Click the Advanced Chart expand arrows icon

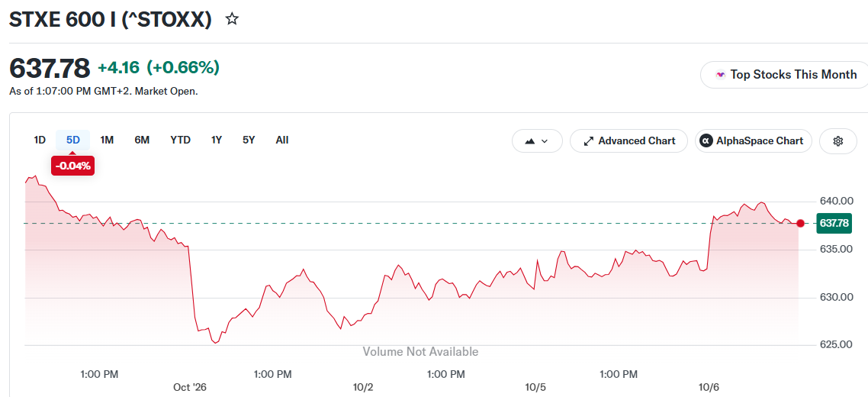tap(589, 140)
